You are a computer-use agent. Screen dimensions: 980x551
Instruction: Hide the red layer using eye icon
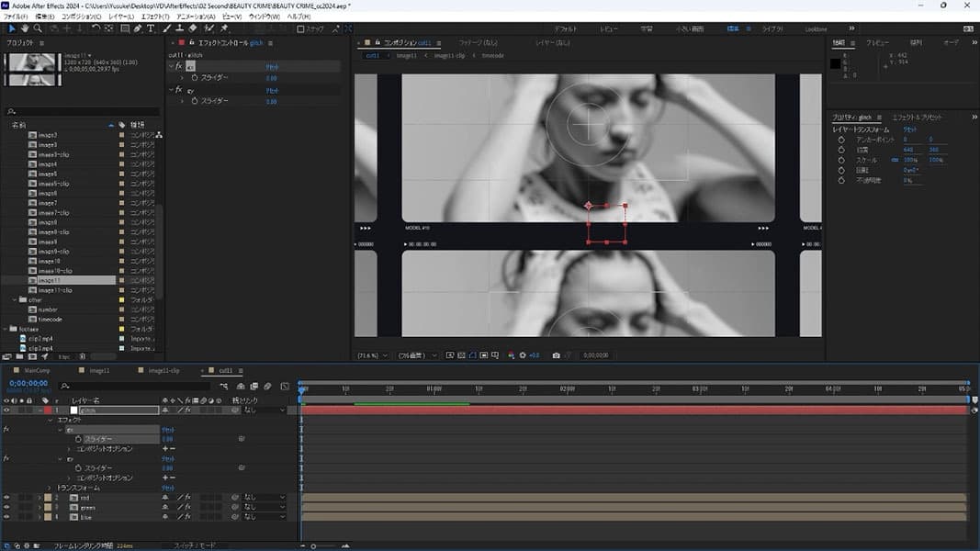coord(6,497)
